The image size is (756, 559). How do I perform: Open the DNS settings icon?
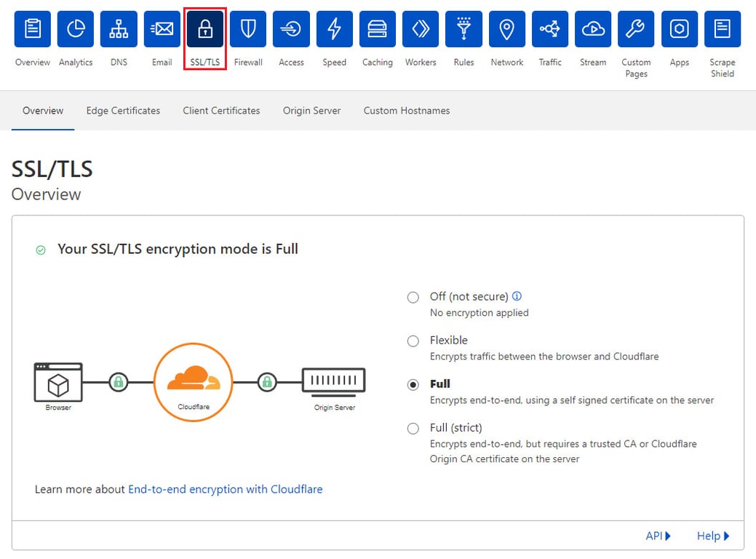[119, 29]
